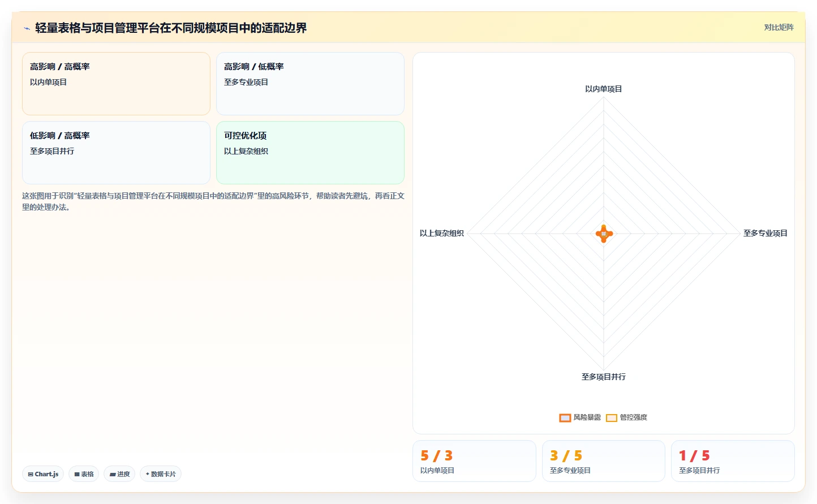Toggle the 管控强度 legend item
This screenshot has width=817, height=504.
[x=626, y=417]
